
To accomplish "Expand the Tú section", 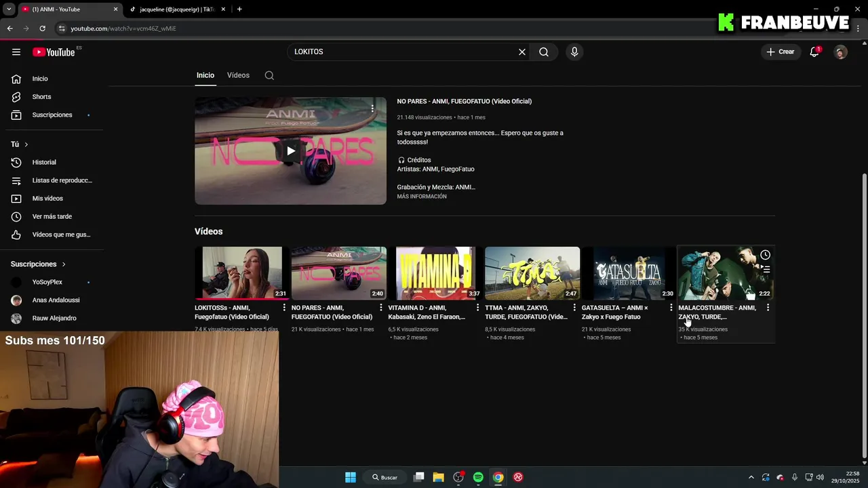I will (20, 144).
